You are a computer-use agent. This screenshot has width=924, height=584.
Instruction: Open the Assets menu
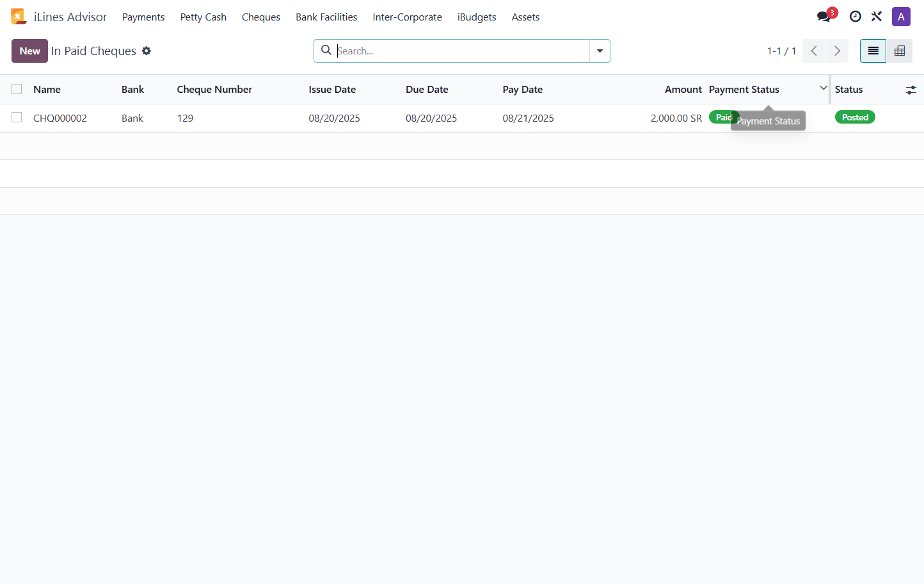525,17
